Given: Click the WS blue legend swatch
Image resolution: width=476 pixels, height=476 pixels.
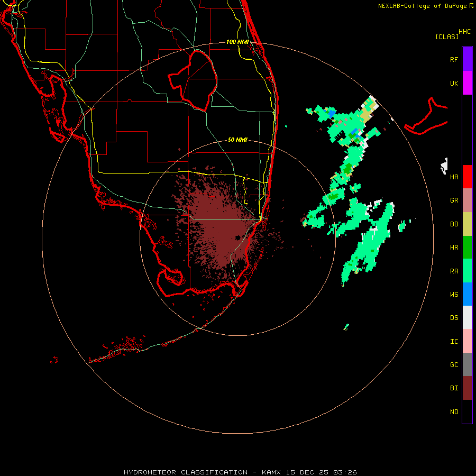Looking at the screenshot, I should click(x=467, y=294).
